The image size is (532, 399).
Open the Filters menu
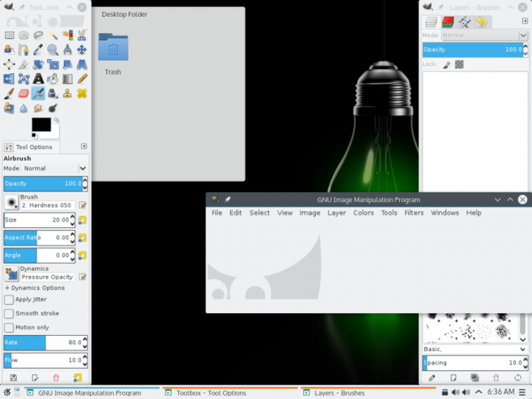413,213
